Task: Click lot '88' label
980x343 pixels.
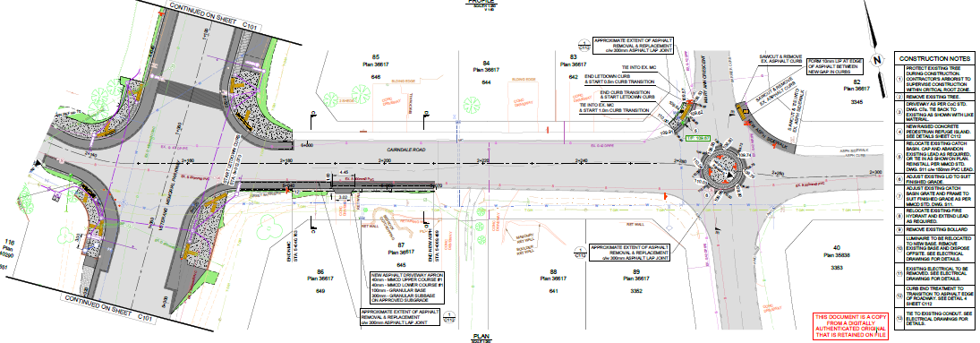Action: pyautogui.click(x=553, y=271)
